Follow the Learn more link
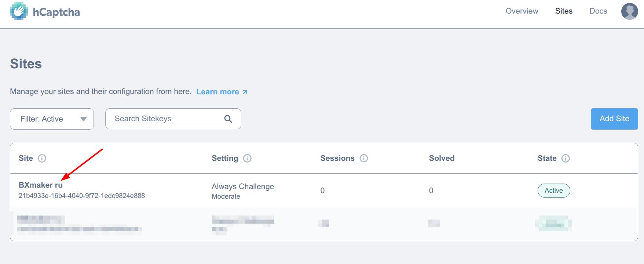The height and width of the screenshot is (264, 644). (x=217, y=92)
